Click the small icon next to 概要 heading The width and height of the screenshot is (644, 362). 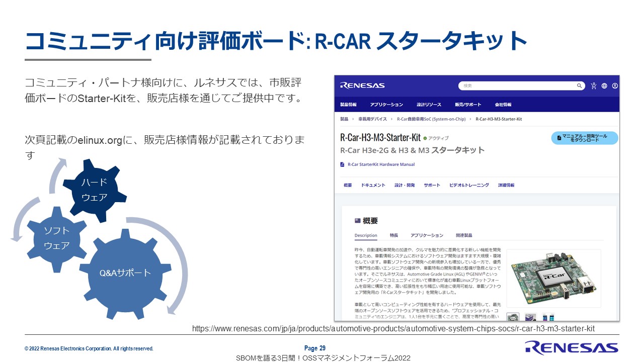357,220
